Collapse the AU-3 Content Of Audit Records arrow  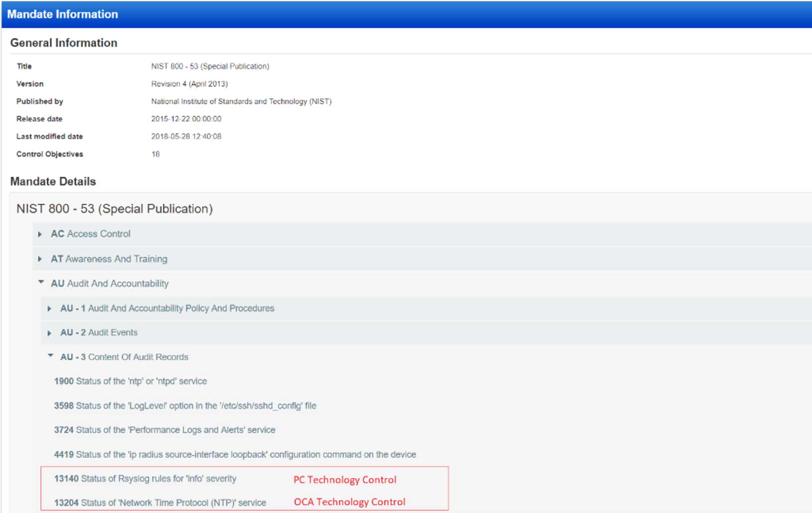click(x=50, y=356)
